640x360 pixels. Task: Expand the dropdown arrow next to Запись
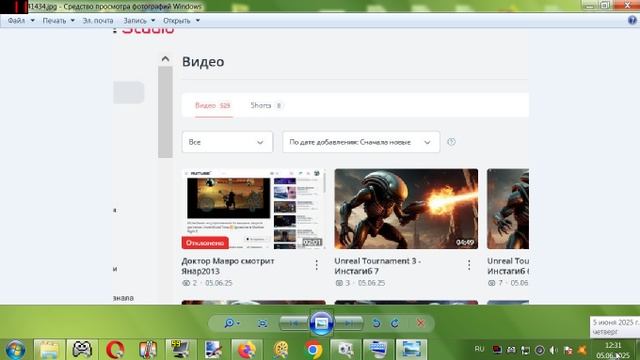153,20
